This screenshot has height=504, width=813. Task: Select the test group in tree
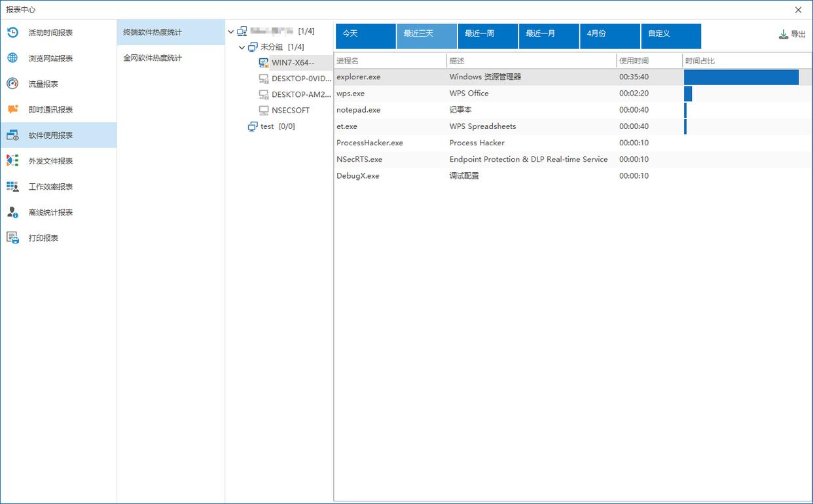coord(267,126)
